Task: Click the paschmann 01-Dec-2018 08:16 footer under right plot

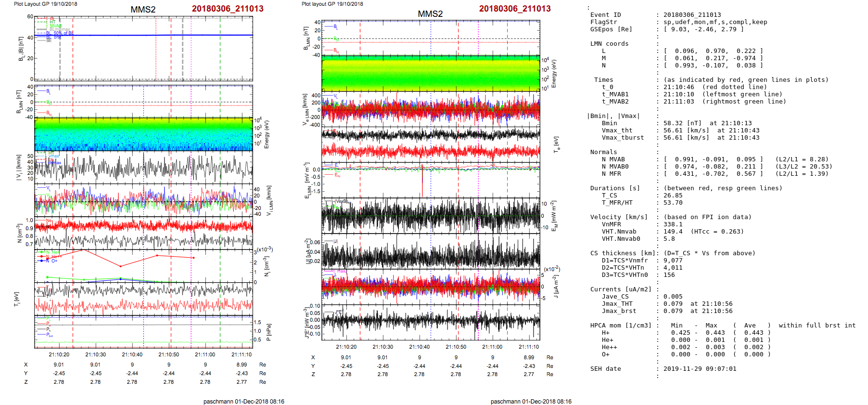Action: click(x=531, y=402)
